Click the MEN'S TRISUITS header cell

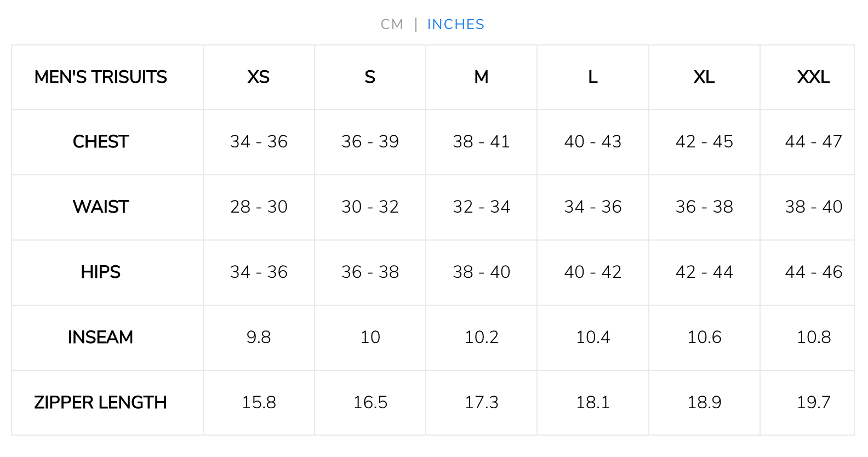(100, 77)
